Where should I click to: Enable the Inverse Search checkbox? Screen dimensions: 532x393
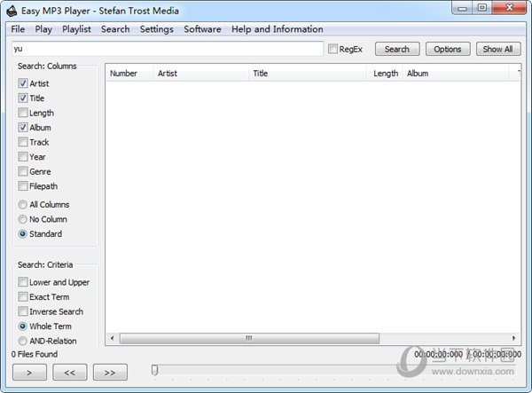[23, 311]
